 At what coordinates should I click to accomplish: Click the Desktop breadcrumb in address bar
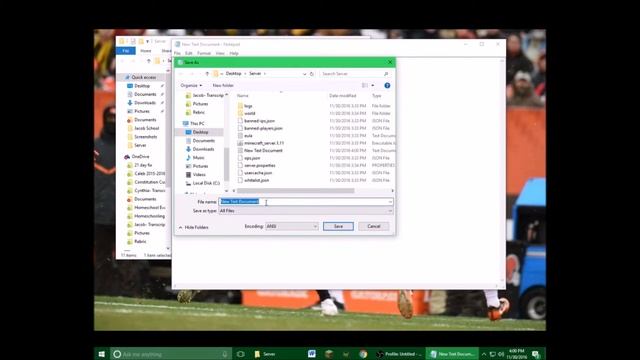[233, 73]
